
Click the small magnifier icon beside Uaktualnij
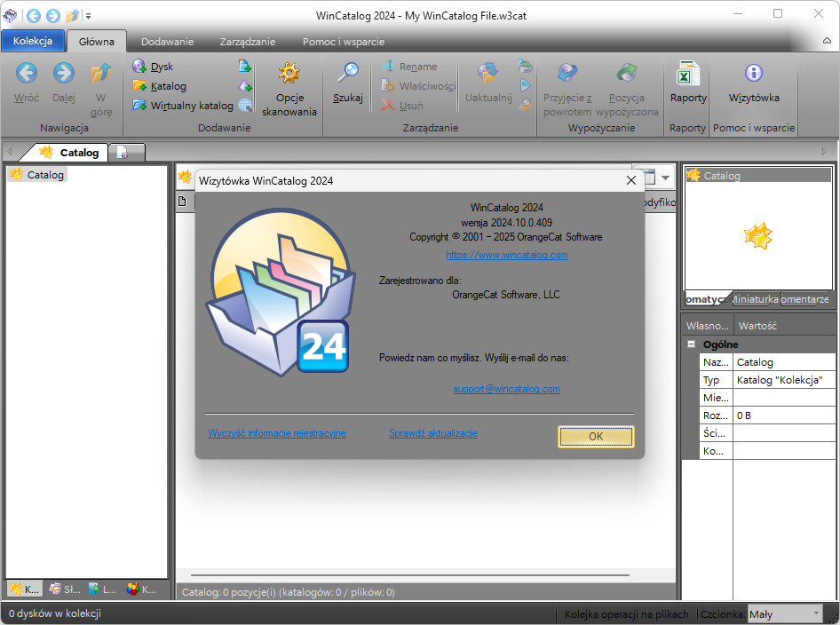[x=525, y=105]
